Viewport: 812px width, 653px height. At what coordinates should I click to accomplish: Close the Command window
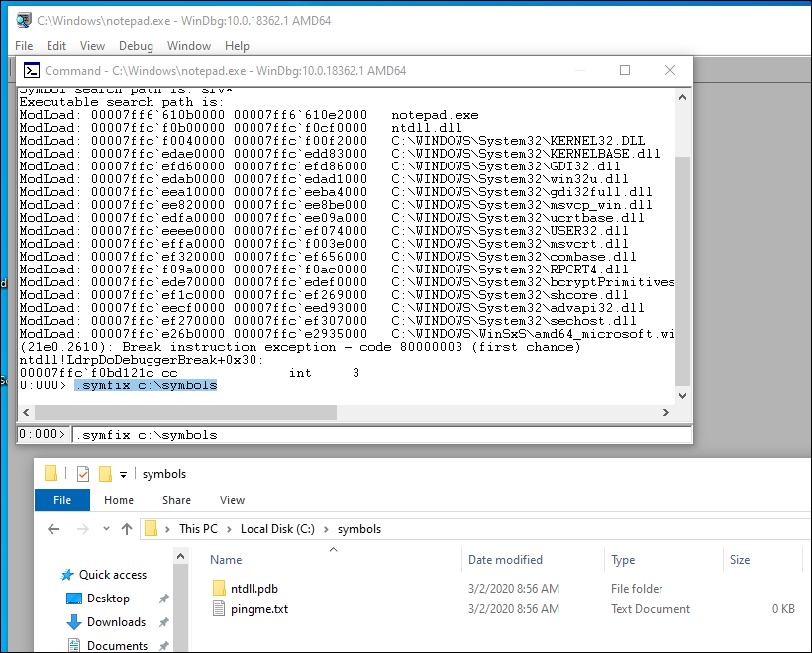coord(670,70)
